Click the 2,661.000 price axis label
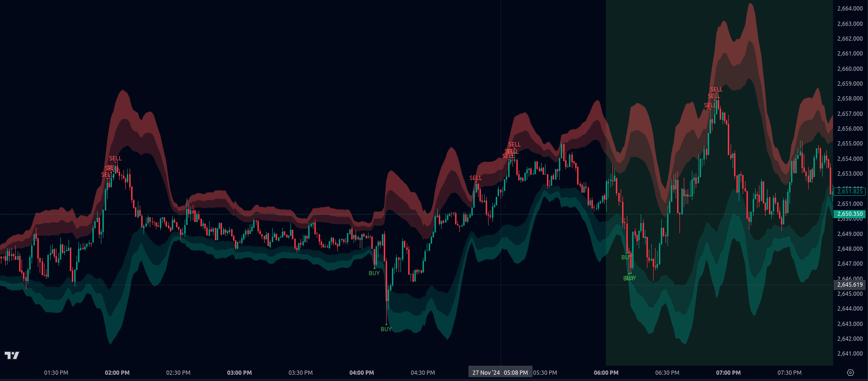868x381 pixels. point(850,54)
